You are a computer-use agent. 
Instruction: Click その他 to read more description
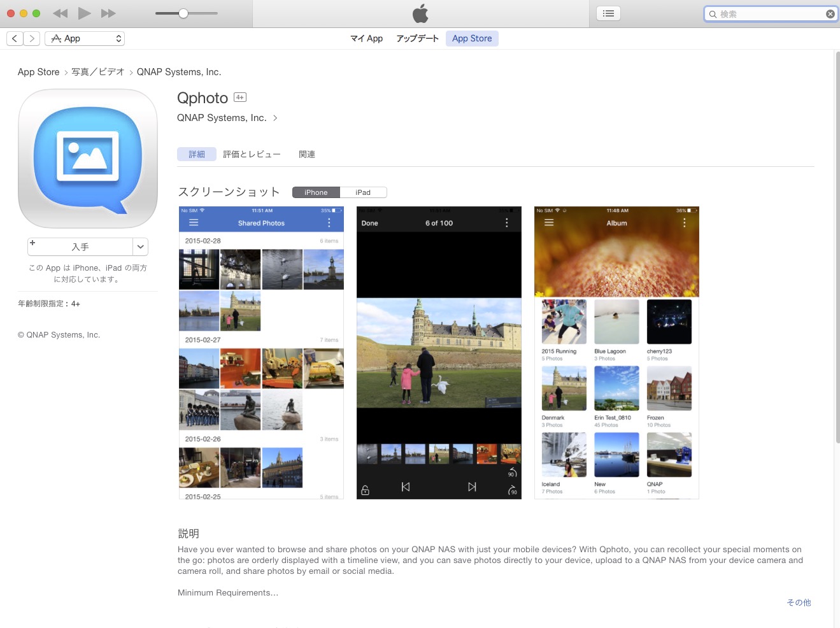pyautogui.click(x=798, y=602)
